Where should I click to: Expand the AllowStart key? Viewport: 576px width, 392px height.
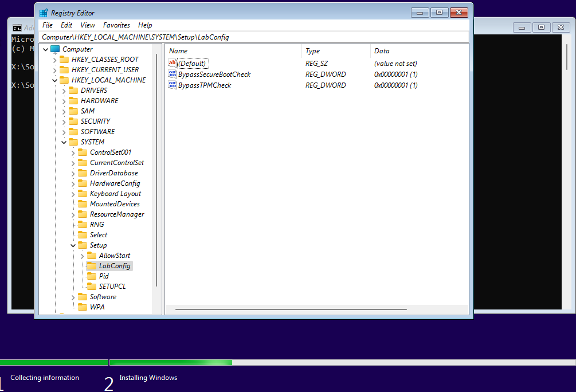(x=81, y=255)
